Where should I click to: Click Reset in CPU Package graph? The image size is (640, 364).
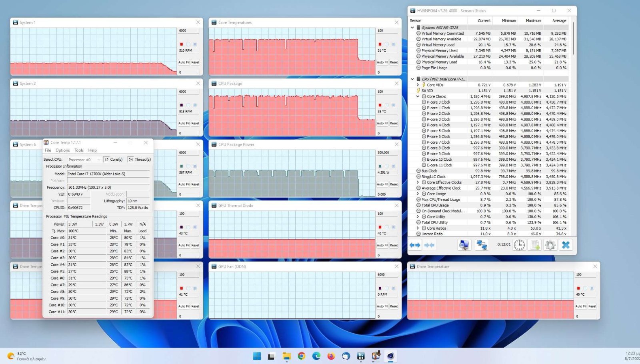click(394, 123)
